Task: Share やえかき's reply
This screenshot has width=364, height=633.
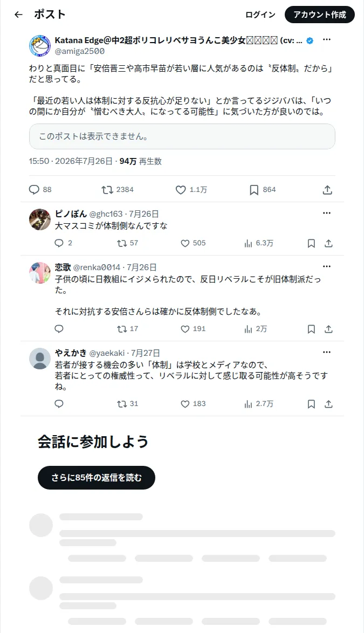Action: 328,404
